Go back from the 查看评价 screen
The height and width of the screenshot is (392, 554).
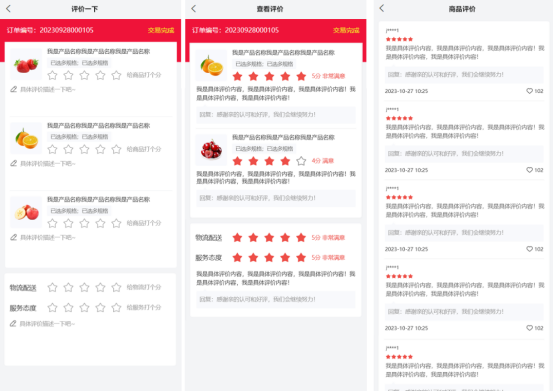pyautogui.click(x=194, y=8)
